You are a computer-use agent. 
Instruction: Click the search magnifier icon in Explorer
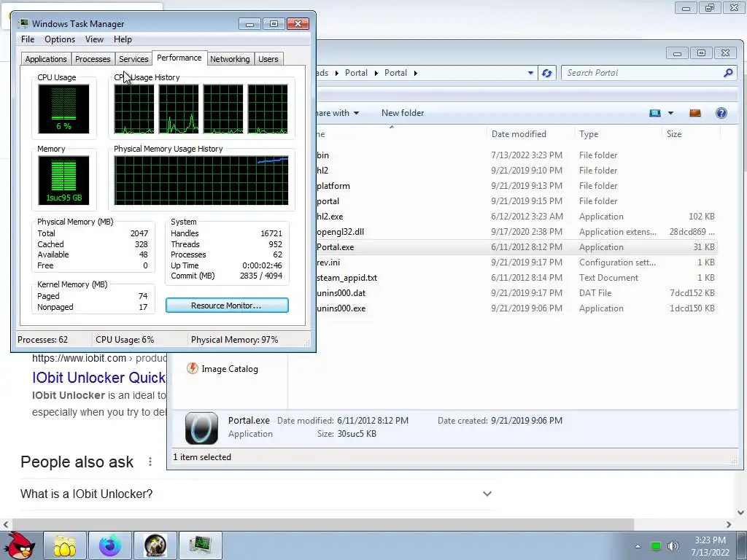728,73
